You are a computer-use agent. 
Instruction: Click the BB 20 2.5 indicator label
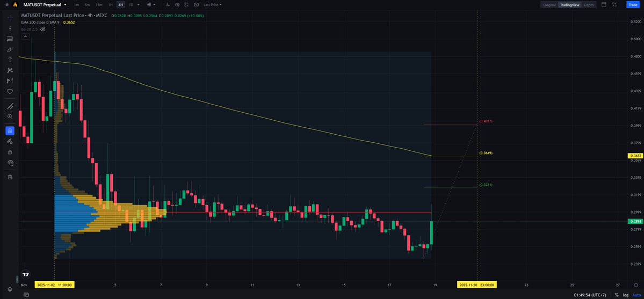tap(30, 29)
